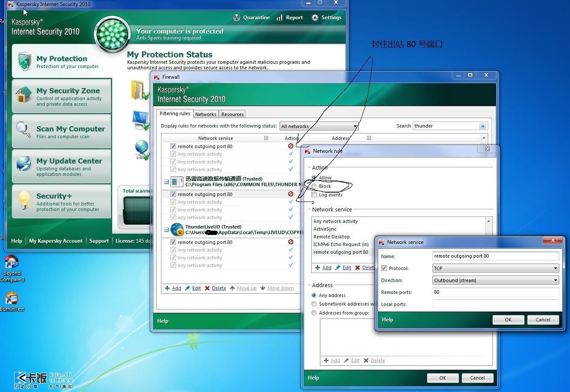Open Kaspersky Settings gear

[x=326, y=18]
